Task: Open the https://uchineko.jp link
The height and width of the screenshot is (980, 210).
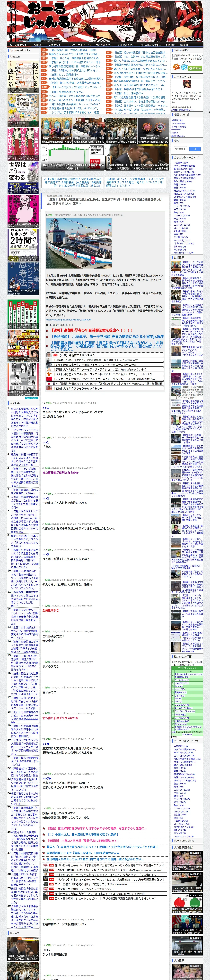Action: coord(181,107)
